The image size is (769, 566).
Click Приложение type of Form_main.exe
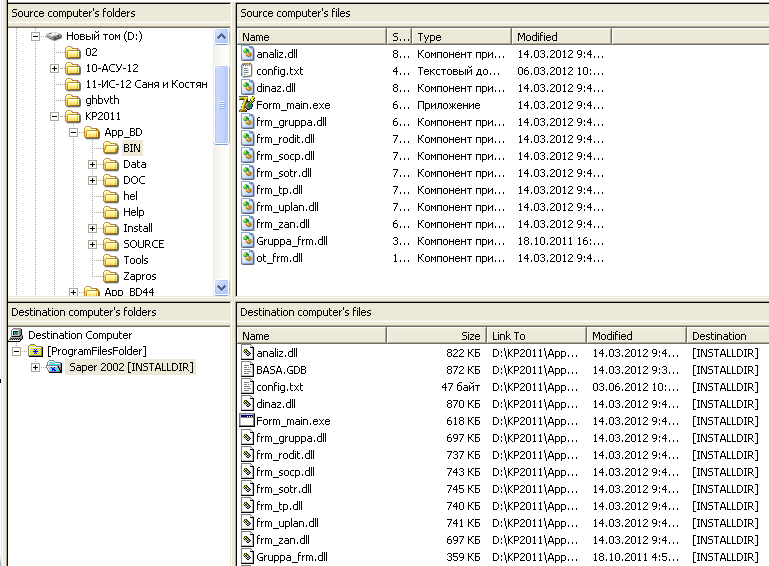pyautogui.click(x=449, y=105)
